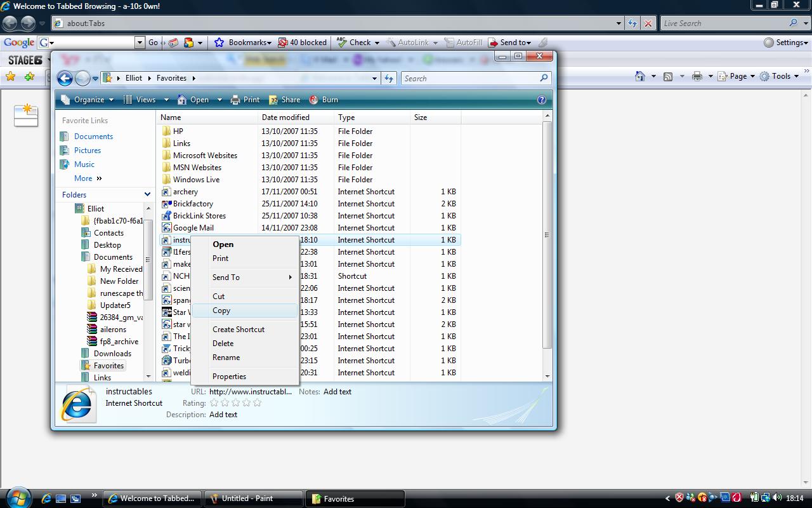Select the Google Mail shortcut
Image resolution: width=812 pixels, height=508 pixels.
click(193, 228)
